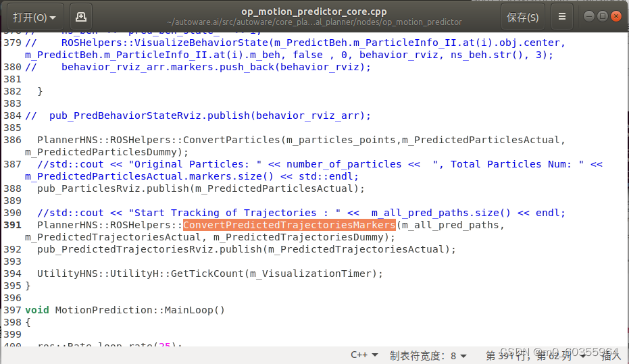Click MotionPrediction::MainLoop() on line 397
The width and height of the screenshot is (629, 364).
tap(140, 310)
